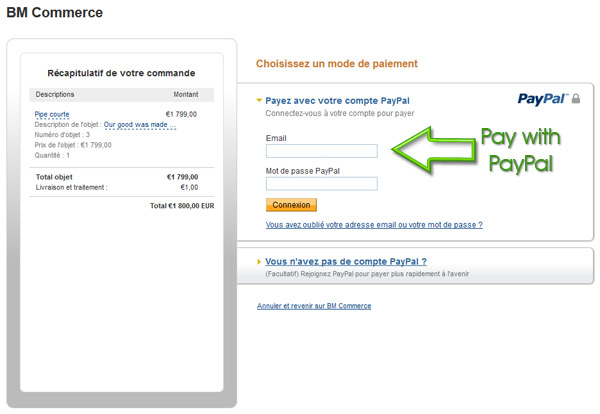Viewport: 600px width, 414px height.
Task: Click the green arrow graphic
Action: (x=434, y=149)
